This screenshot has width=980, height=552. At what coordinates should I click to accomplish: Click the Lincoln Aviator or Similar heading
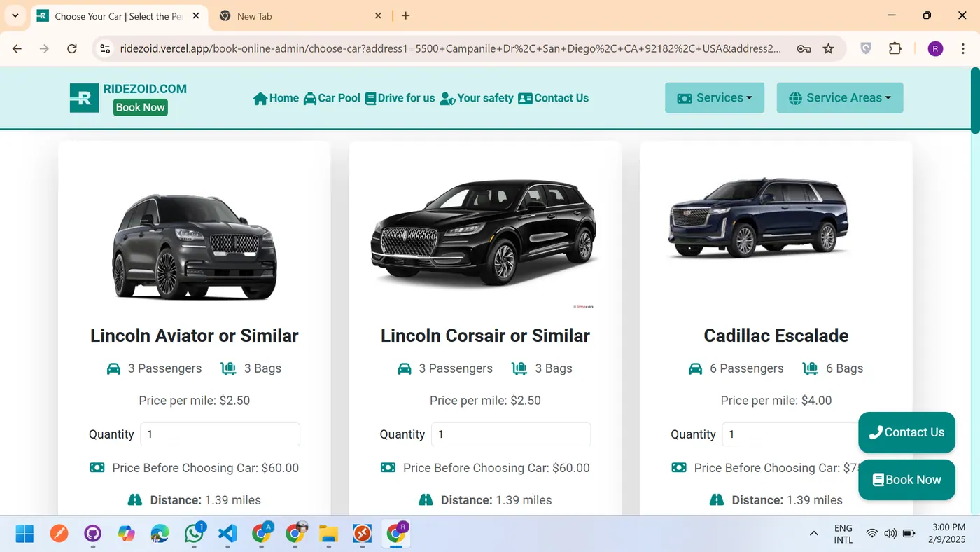click(195, 336)
